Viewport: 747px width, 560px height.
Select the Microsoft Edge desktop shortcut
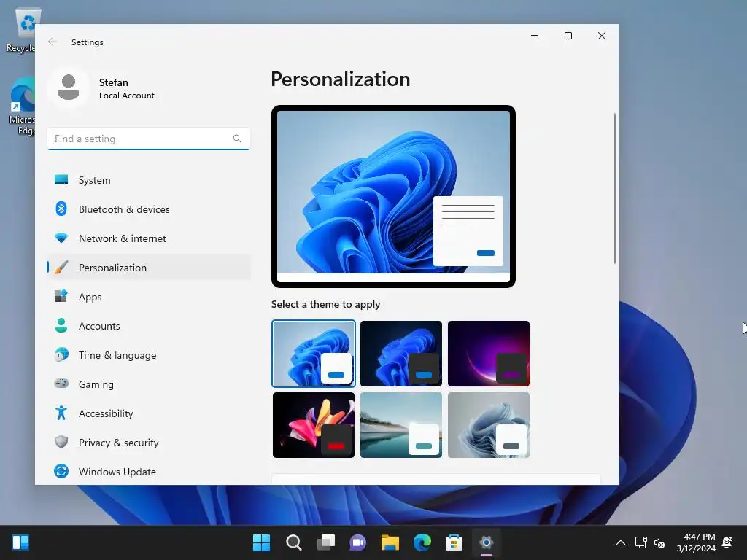coord(22,106)
